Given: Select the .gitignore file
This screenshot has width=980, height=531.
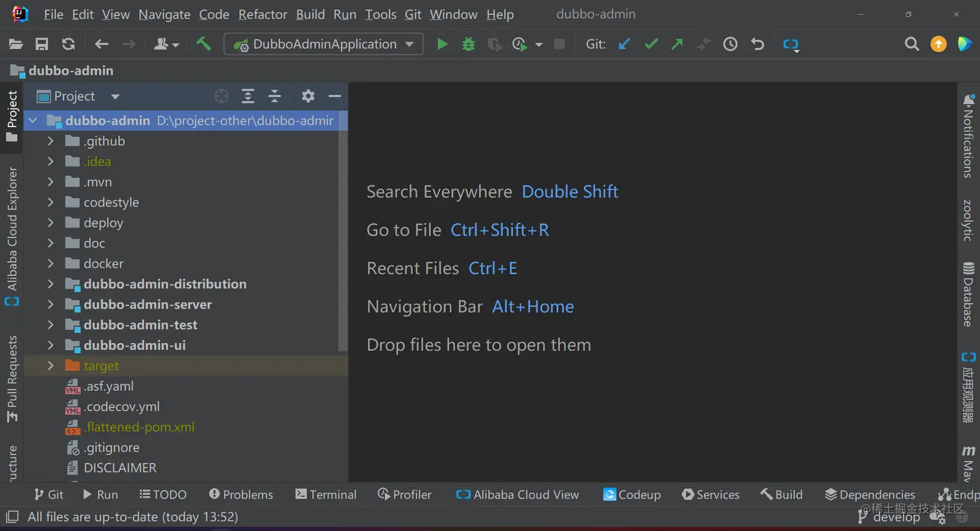Looking at the screenshot, I should coord(102,447).
